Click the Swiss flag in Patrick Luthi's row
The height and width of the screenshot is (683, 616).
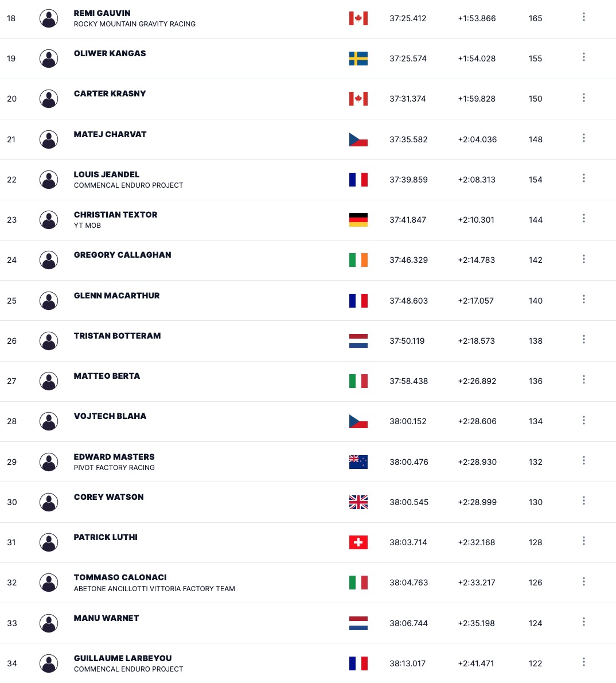(358, 542)
